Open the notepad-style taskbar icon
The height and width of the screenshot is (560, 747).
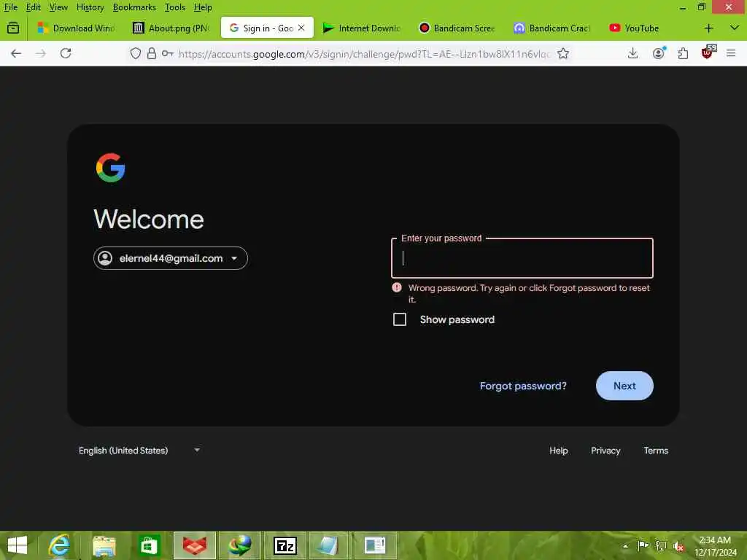[x=330, y=545]
